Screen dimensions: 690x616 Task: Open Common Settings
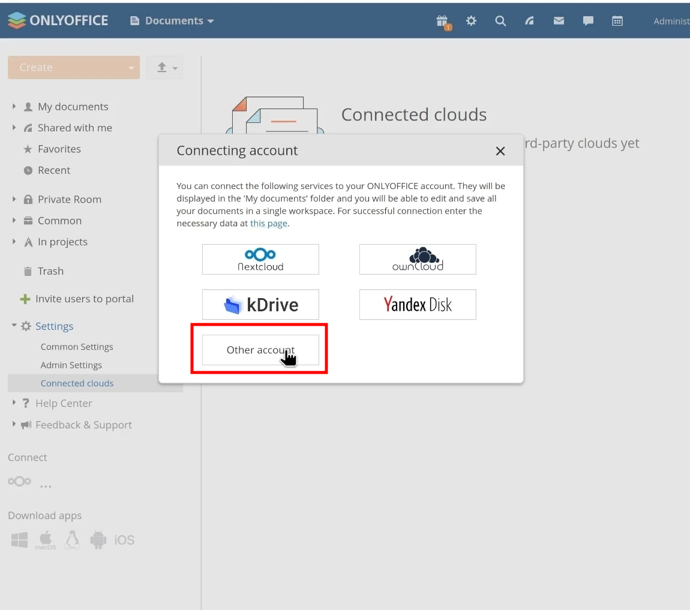coord(77,347)
